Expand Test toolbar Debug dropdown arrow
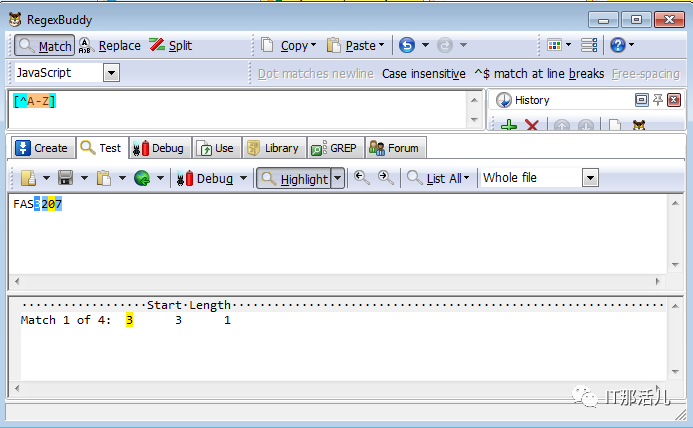Viewport: 693px width, 428px height. (244, 178)
